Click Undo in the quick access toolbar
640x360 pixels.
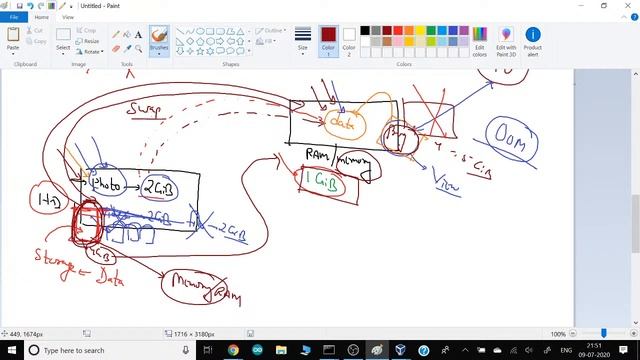tap(30, 6)
